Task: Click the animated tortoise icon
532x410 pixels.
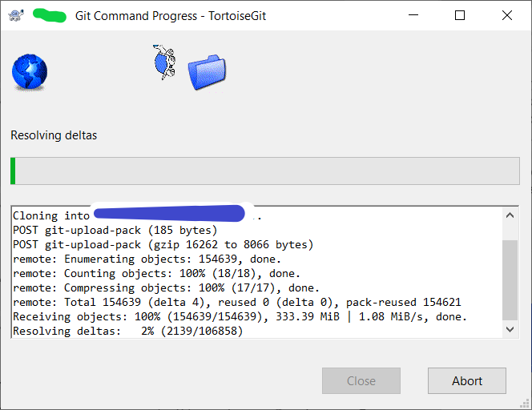Action: (x=164, y=62)
